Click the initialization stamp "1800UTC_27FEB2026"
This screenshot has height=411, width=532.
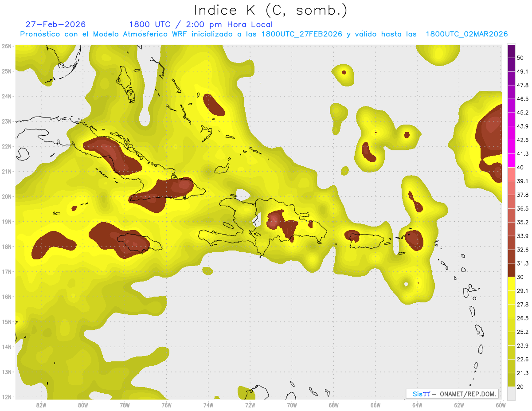(x=302, y=34)
